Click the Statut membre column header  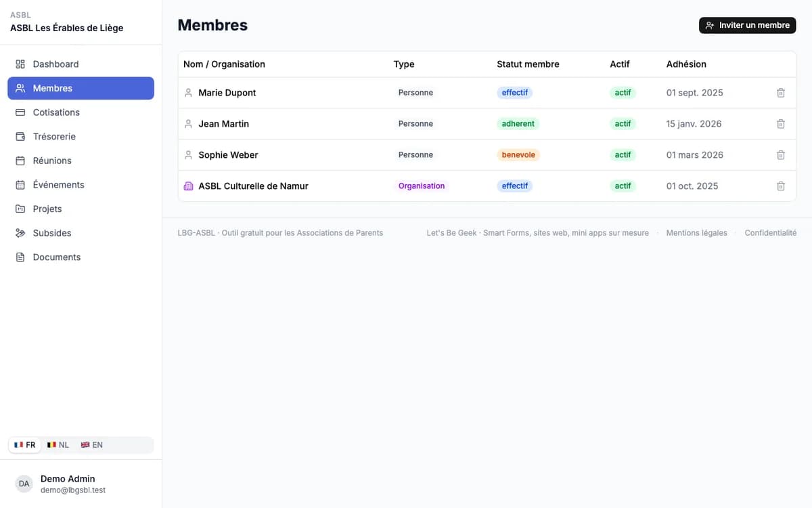(x=528, y=64)
